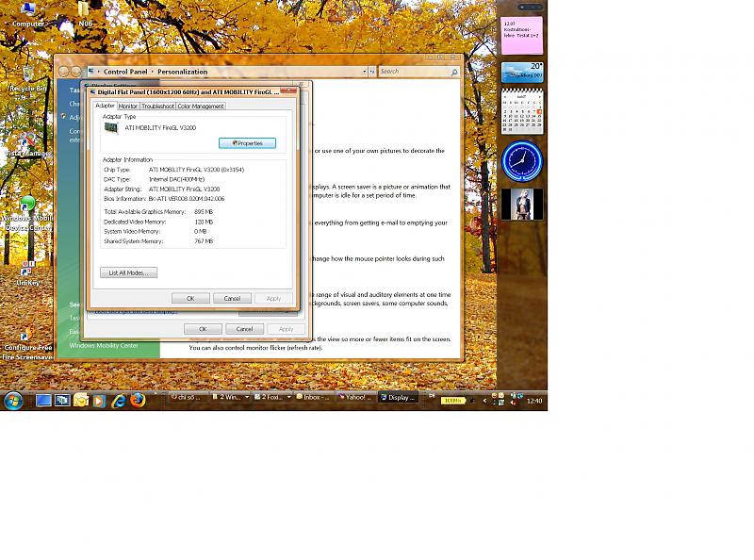Image resolution: width=754 pixels, height=560 pixels.
Task: Open the Computer desktop icon
Action: click(x=27, y=10)
